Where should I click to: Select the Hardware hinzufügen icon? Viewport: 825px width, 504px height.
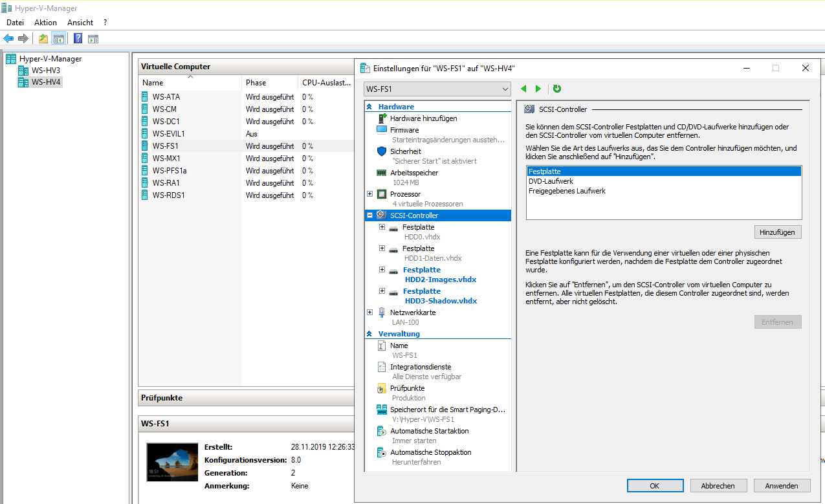click(x=382, y=118)
